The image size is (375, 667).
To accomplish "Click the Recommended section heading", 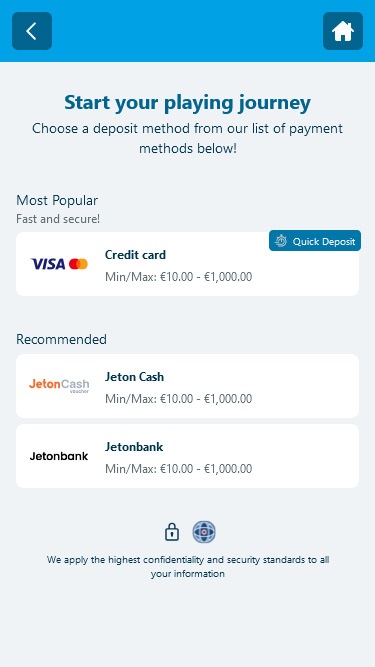I will 61,339.
